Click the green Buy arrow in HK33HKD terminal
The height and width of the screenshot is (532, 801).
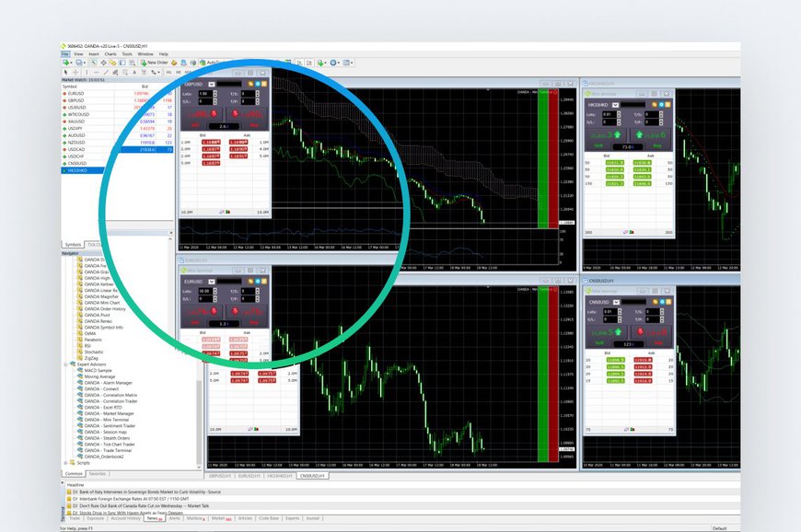tap(638, 133)
